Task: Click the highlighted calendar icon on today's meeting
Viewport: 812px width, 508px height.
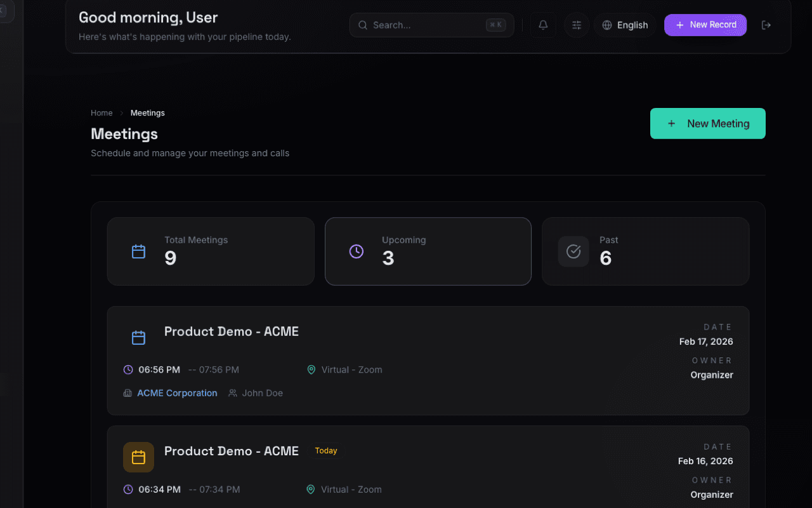Action: pos(138,457)
